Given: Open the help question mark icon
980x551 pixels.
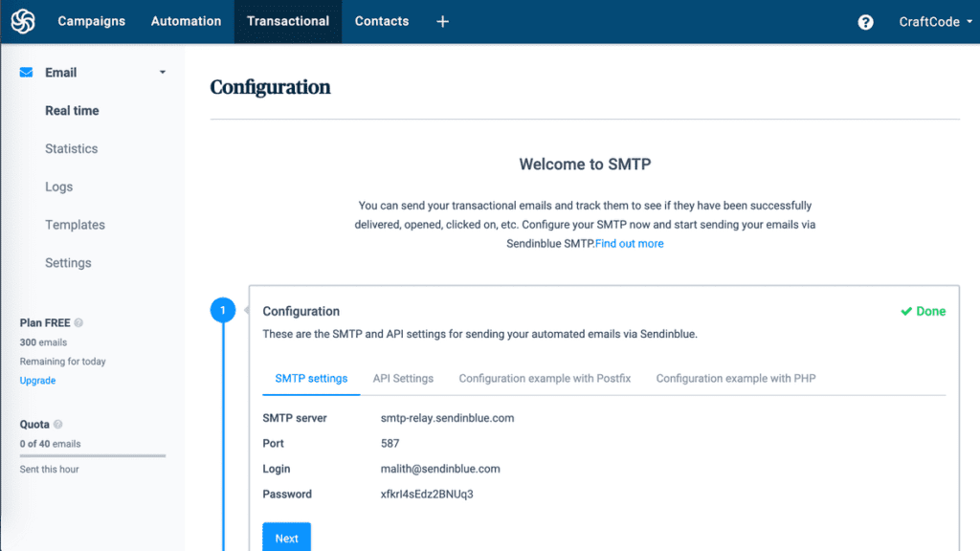Looking at the screenshot, I should (x=865, y=23).
